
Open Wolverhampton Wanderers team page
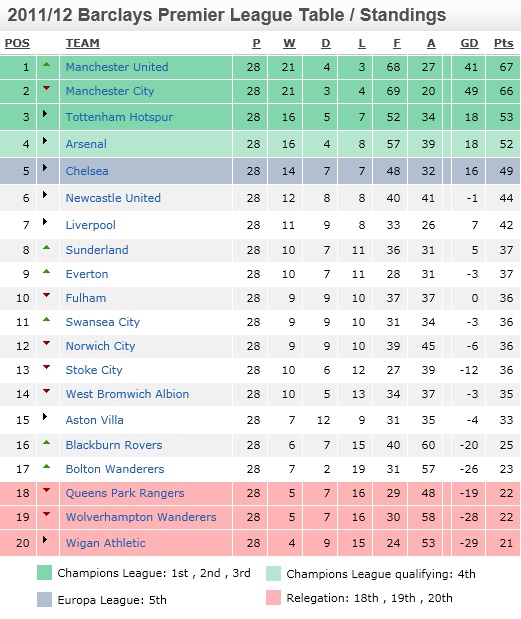click(x=141, y=517)
